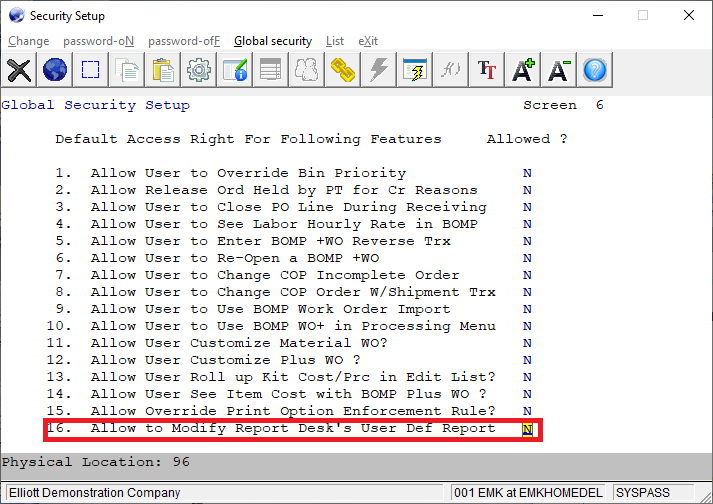Viewport: 713px width, 504px height.
Task: Click the blue globe toolbar icon
Action: tap(55, 70)
